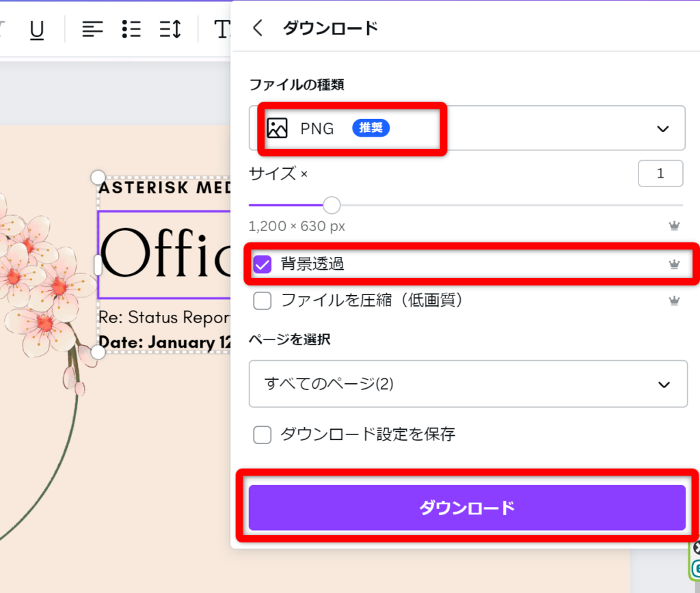Open line spacing settings

[x=170, y=29]
